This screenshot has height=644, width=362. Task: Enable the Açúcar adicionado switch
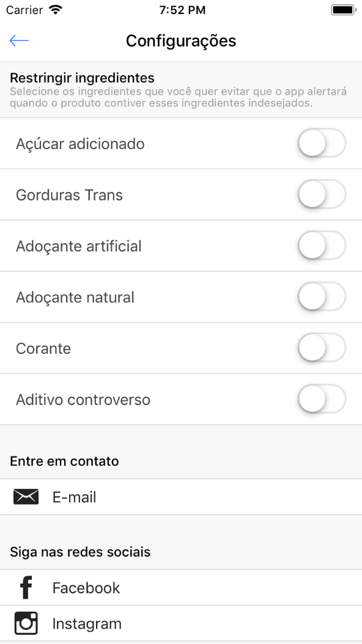click(x=322, y=143)
